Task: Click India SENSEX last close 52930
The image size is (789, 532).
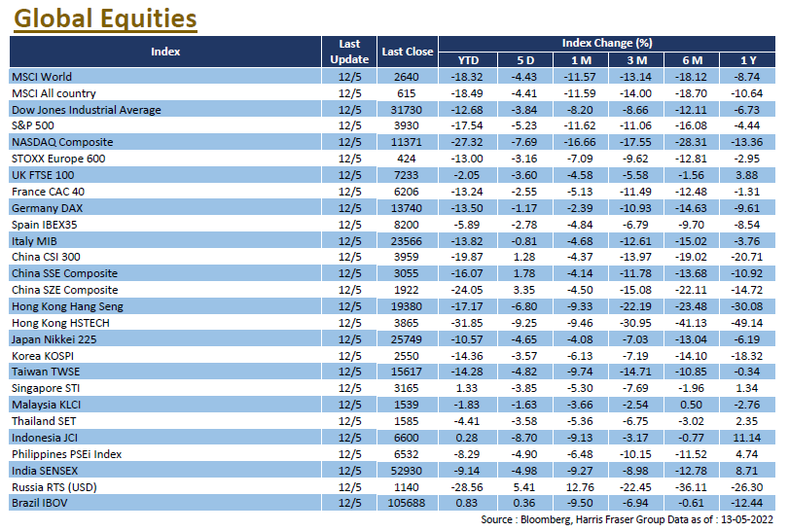Action: [406, 471]
